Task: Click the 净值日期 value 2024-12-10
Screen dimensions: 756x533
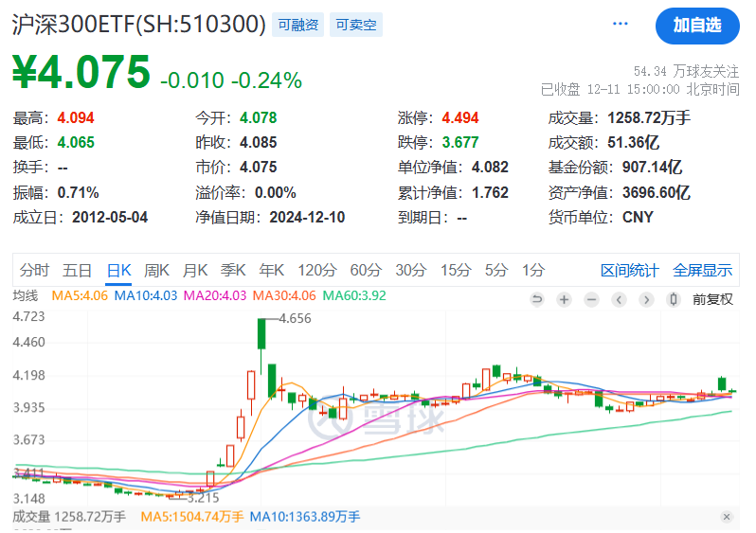Action: tap(307, 218)
